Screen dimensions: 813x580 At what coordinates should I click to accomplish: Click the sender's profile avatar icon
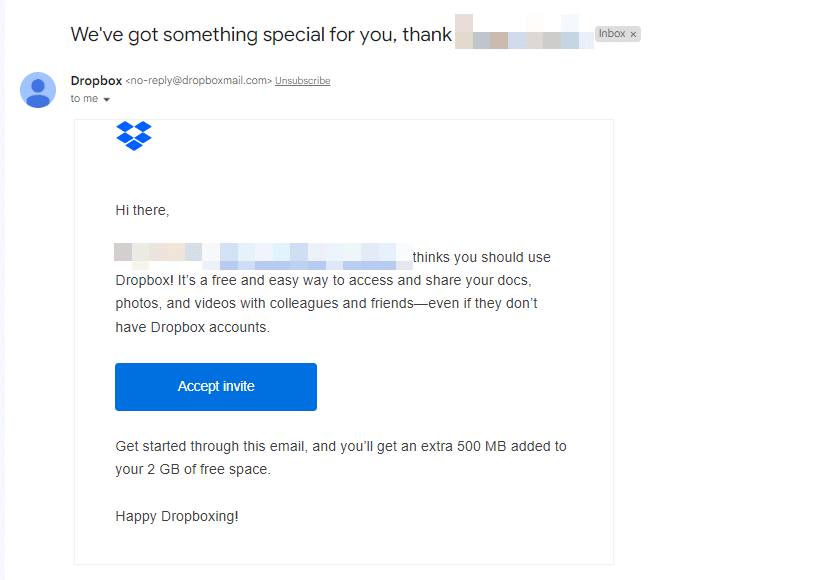point(38,90)
